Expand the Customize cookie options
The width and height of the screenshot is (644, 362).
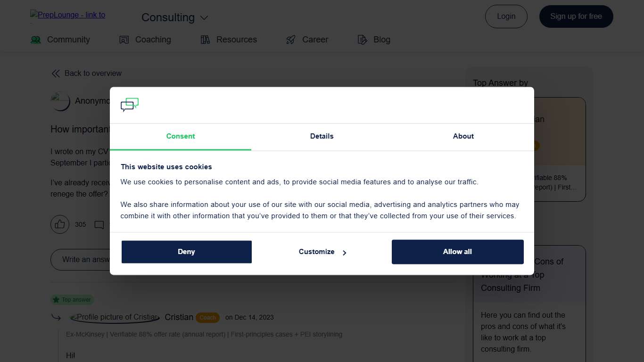tap(322, 252)
